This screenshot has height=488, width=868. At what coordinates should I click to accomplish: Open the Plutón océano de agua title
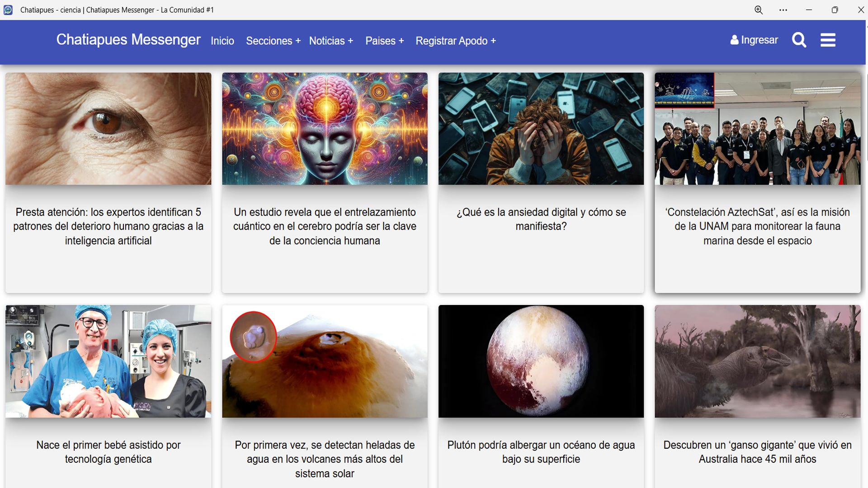point(541,452)
